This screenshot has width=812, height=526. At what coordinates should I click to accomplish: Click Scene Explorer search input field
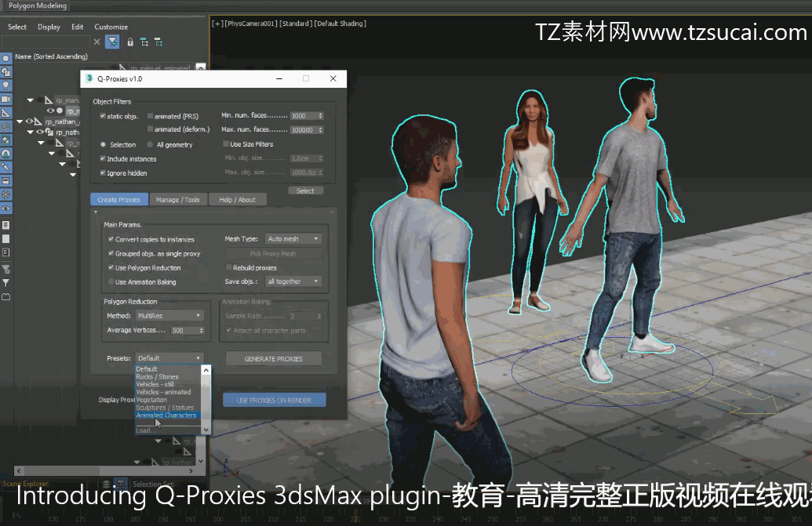[46, 42]
